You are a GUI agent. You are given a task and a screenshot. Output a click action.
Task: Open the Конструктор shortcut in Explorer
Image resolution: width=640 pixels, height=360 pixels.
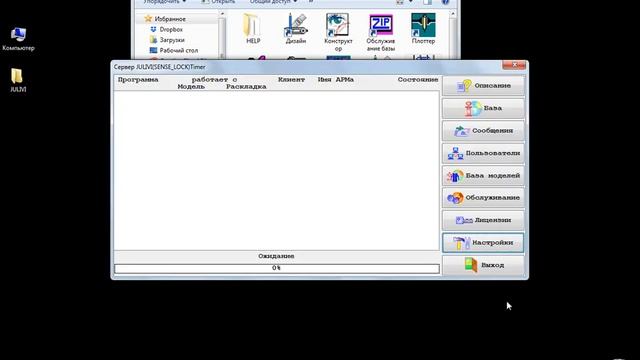pos(338,32)
